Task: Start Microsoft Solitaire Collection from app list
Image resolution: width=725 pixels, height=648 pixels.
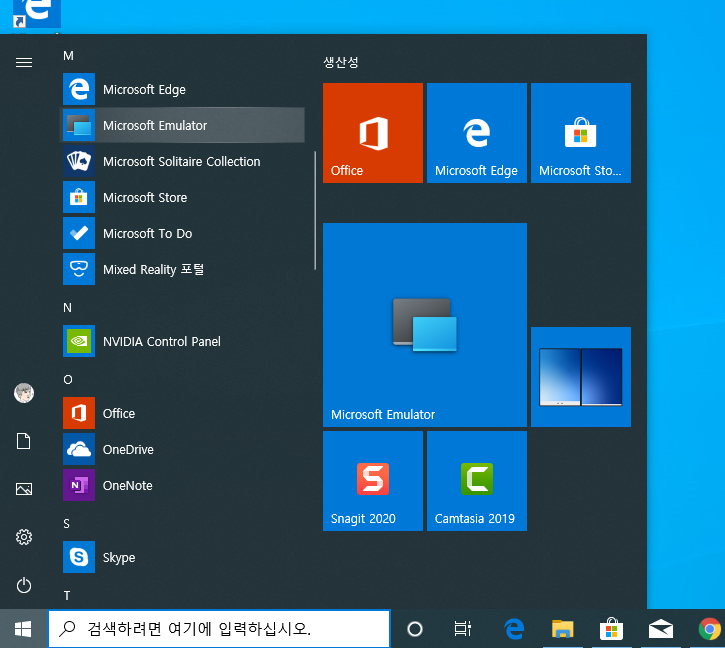Action: click(183, 161)
